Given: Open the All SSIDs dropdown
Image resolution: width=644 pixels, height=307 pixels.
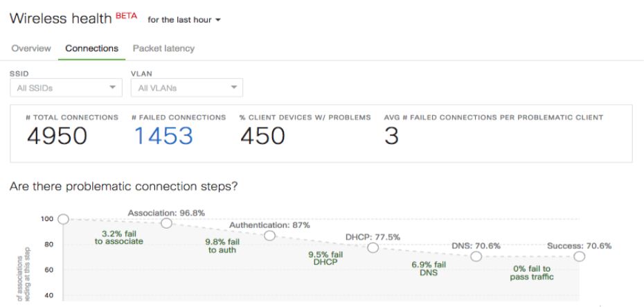Looking at the screenshot, I should (x=66, y=88).
